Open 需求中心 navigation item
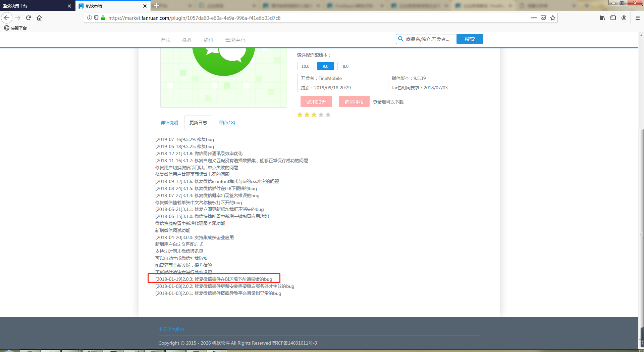 pos(235,40)
